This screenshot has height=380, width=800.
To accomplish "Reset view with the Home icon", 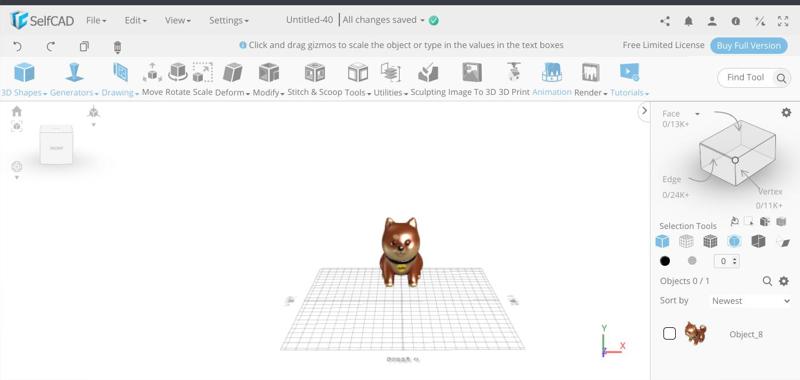I will click(x=17, y=111).
